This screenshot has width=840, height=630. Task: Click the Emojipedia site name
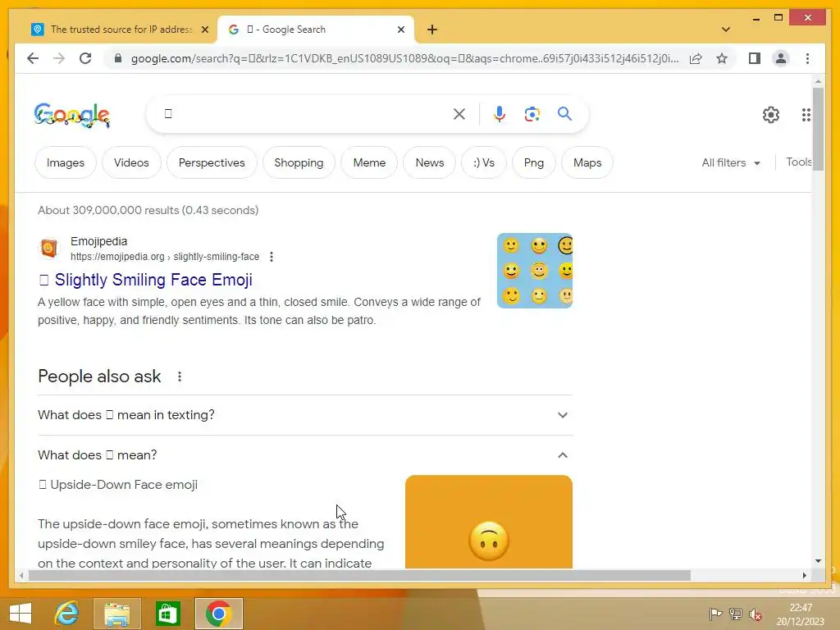click(98, 241)
